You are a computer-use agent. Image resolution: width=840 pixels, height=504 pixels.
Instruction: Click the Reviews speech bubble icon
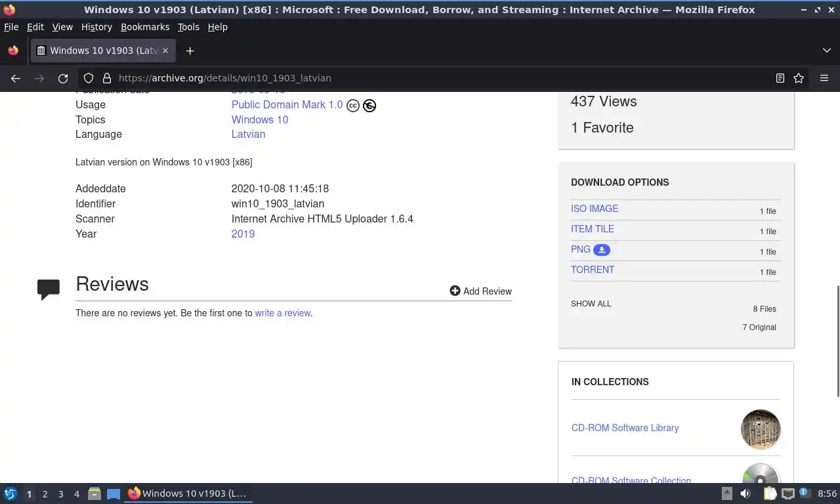click(49, 289)
